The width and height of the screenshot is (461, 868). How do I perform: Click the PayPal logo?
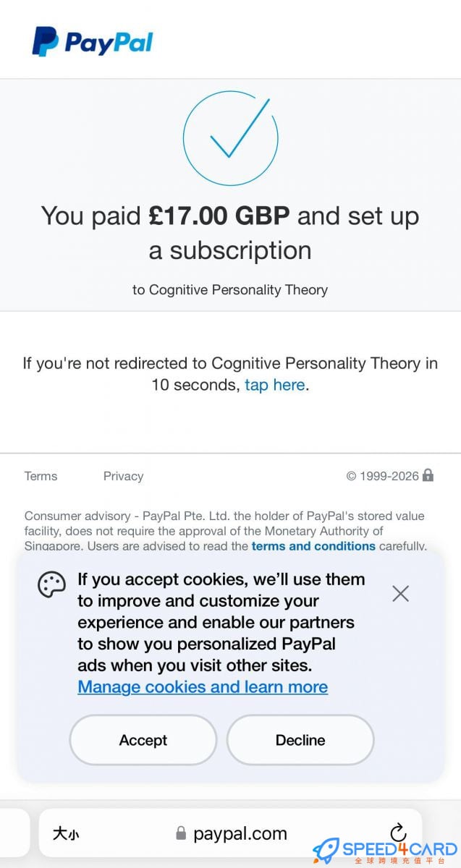(92, 43)
